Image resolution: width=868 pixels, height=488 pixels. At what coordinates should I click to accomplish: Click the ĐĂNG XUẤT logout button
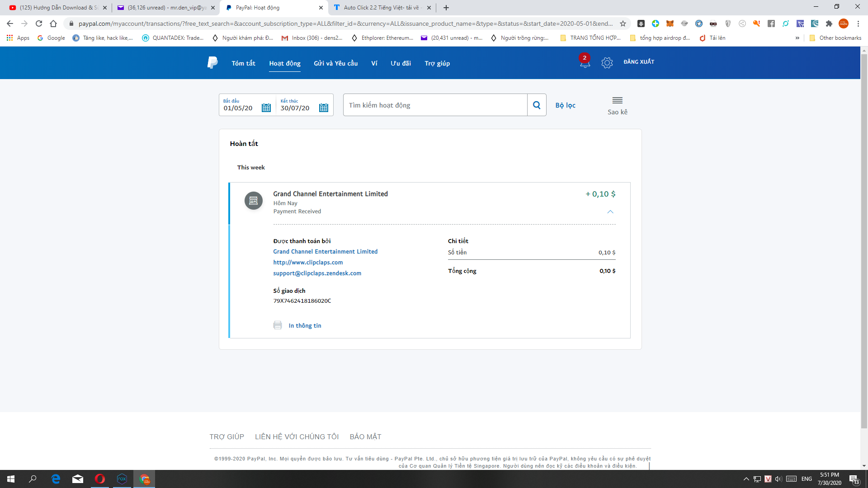click(639, 62)
